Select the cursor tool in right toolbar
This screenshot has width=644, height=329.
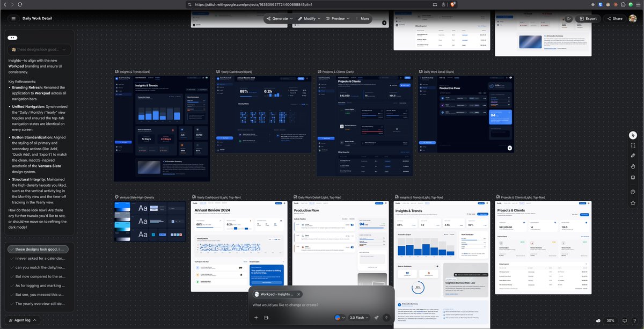[x=633, y=135]
